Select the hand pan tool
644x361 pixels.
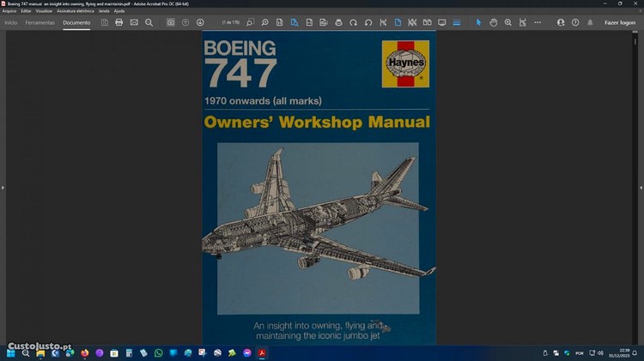pos(494,22)
